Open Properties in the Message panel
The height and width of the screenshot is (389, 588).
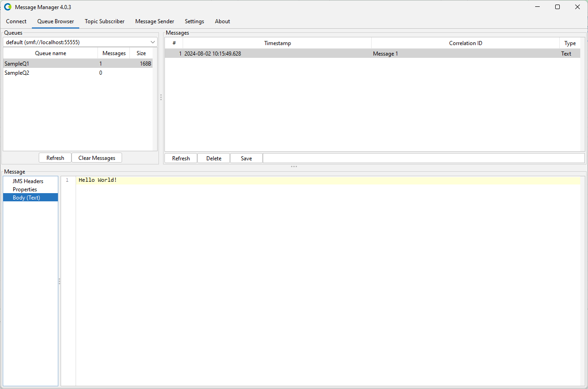tap(25, 189)
